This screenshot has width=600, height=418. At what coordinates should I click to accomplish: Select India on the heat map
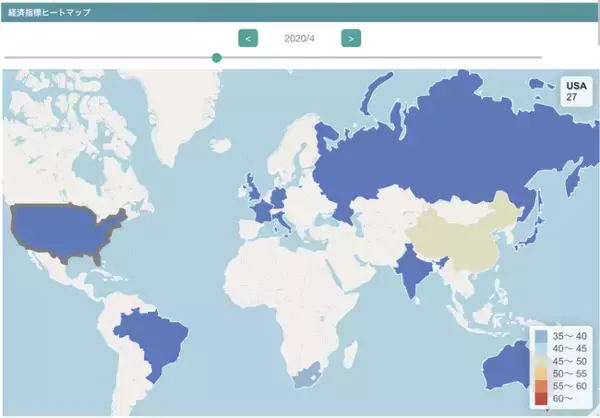(x=413, y=268)
